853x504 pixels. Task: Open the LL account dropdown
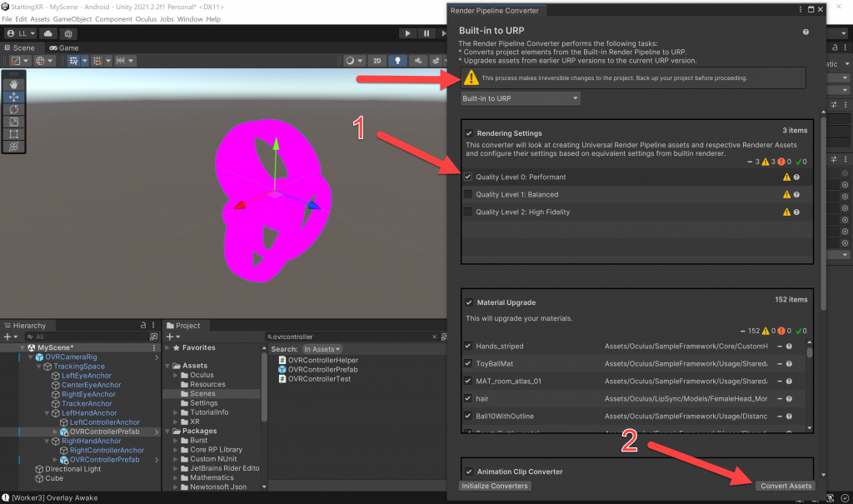tap(22, 34)
